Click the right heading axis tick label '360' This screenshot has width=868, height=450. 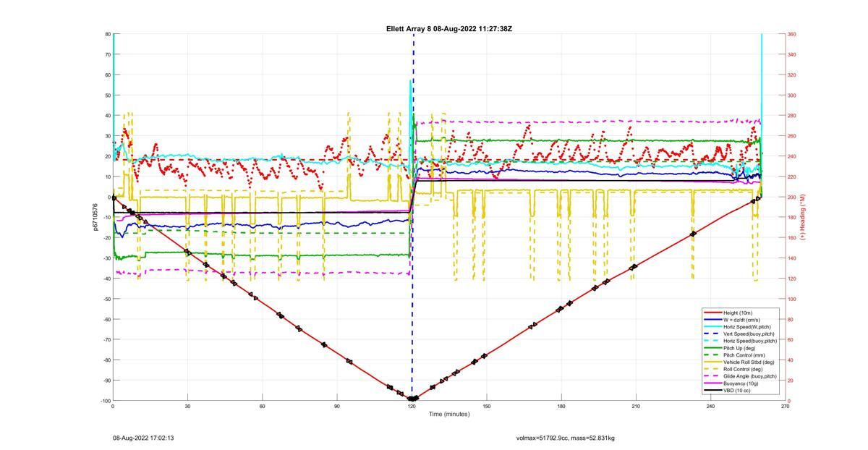[x=791, y=34]
